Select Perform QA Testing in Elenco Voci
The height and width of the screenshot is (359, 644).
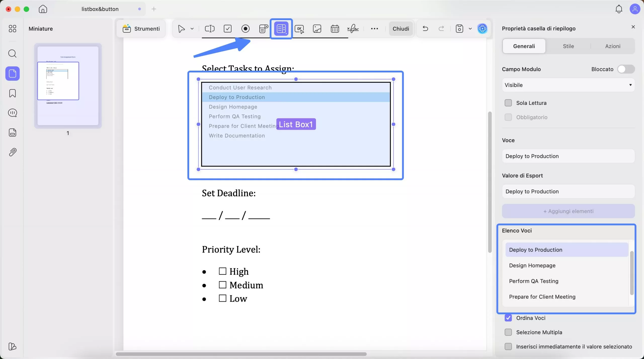tap(567, 281)
